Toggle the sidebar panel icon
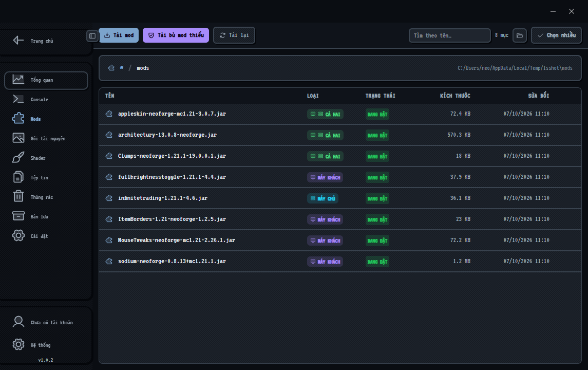The width and height of the screenshot is (588, 370). click(92, 35)
